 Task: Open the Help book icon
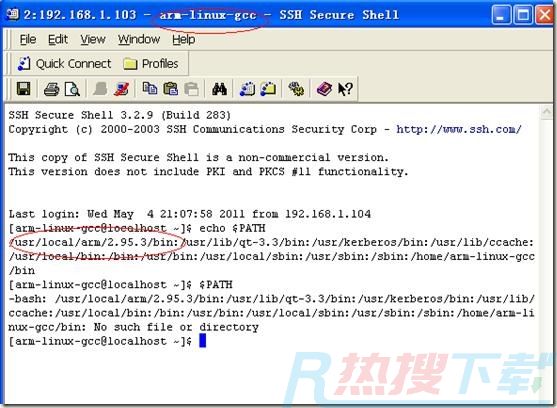tap(324, 89)
